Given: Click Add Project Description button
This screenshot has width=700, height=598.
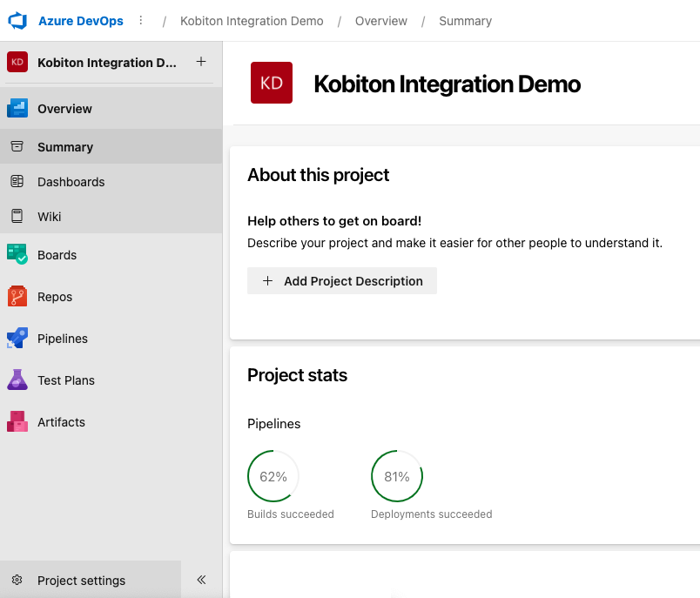Looking at the screenshot, I should click(x=342, y=280).
